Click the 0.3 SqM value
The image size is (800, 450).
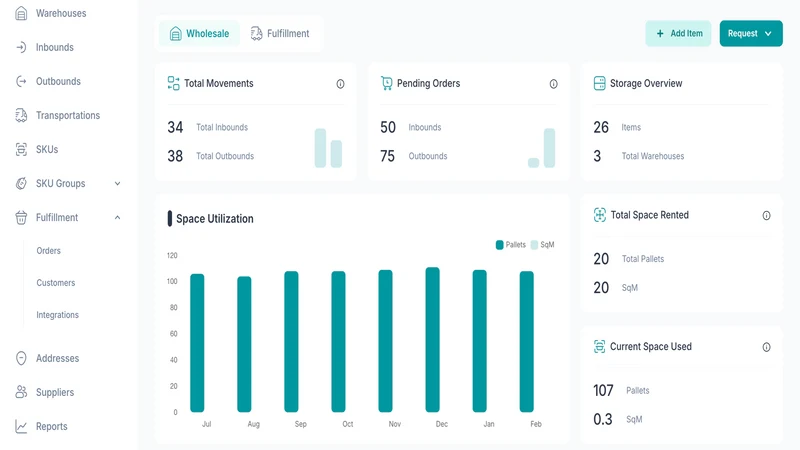[x=603, y=419]
